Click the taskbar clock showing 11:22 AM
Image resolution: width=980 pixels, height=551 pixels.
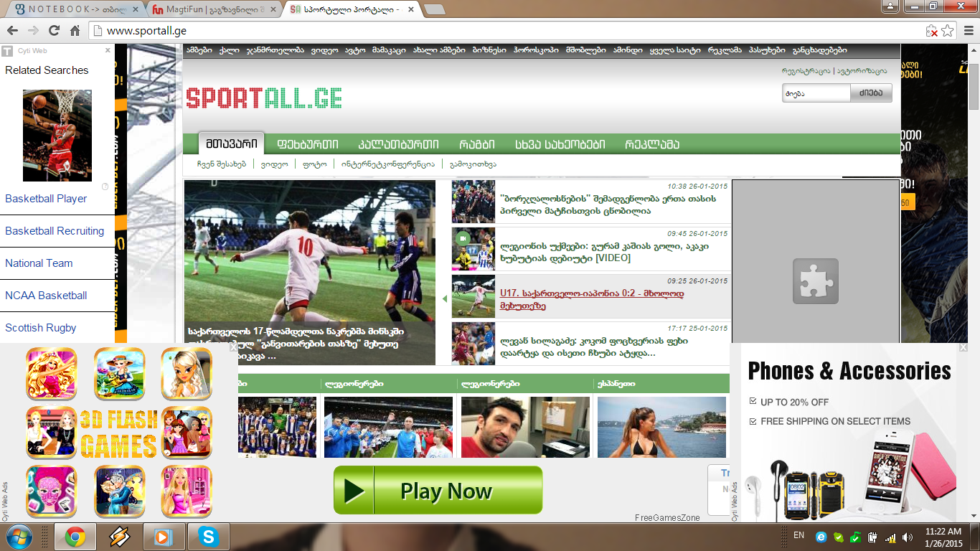tap(943, 537)
